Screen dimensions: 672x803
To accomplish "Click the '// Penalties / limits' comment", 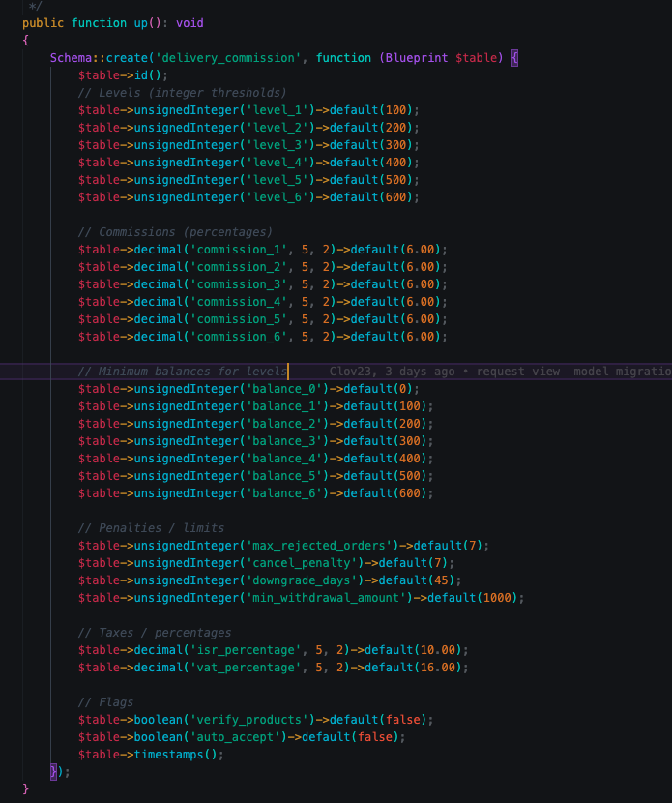I will point(151,528).
